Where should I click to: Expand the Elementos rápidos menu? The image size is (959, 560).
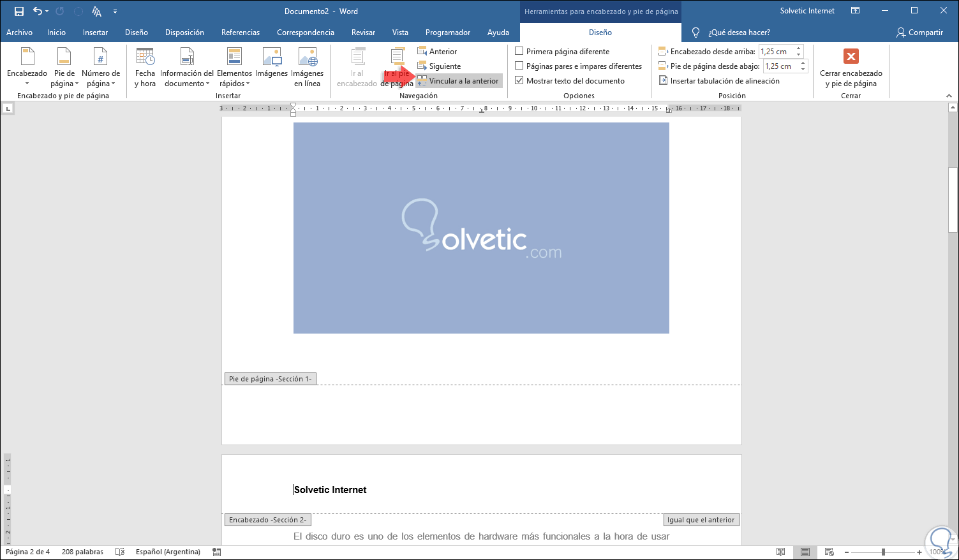click(235, 68)
